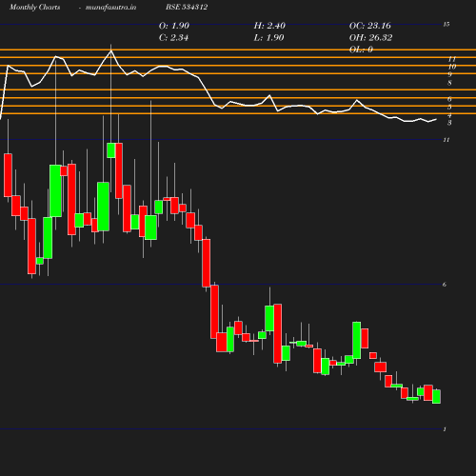Screen dimensions: 476x476
Task: Click the 10 label on the upper indicator axis
Action: pyautogui.click(x=452, y=67)
